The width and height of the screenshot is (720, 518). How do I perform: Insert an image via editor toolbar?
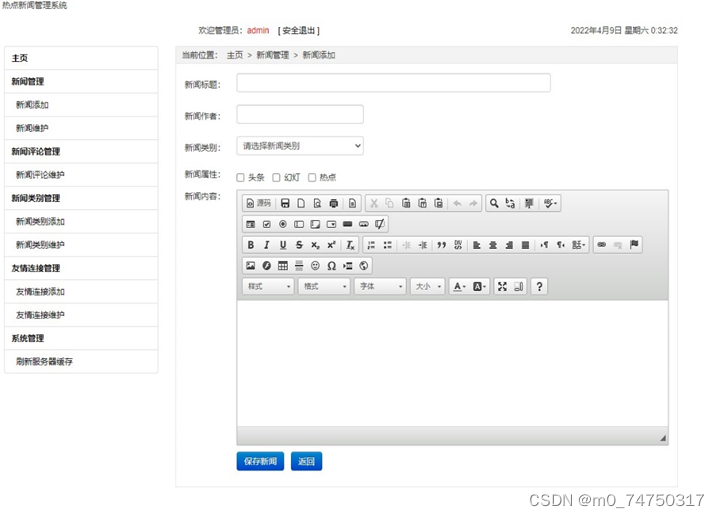pos(251,266)
